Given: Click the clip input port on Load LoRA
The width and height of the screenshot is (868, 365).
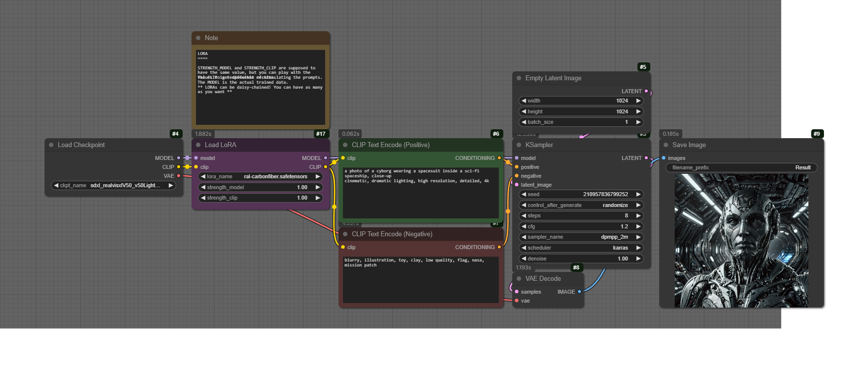Looking at the screenshot, I should click(196, 167).
